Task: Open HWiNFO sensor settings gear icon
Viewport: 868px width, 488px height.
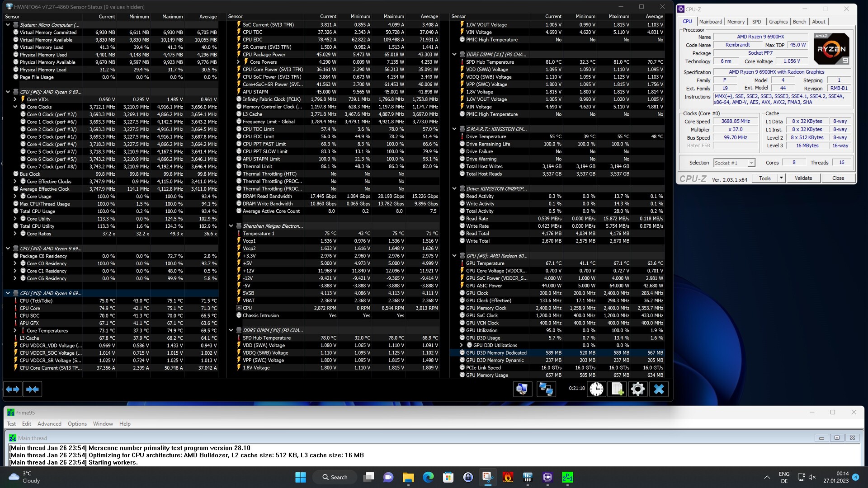Action: [638, 389]
